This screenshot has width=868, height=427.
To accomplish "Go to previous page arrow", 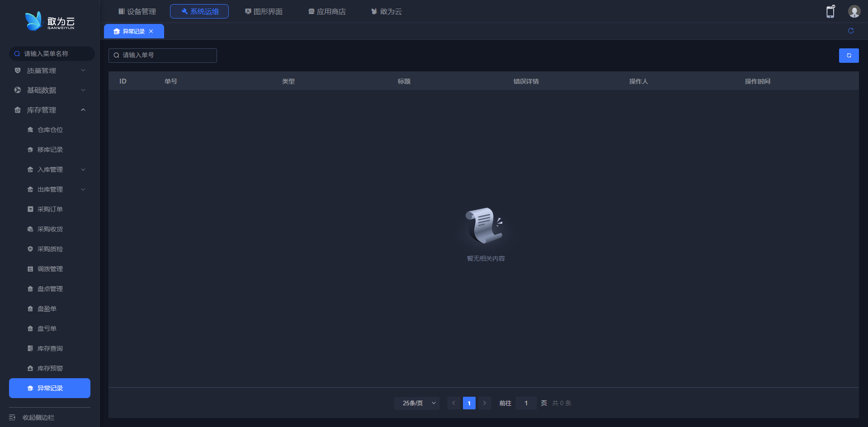I will click(454, 403).
